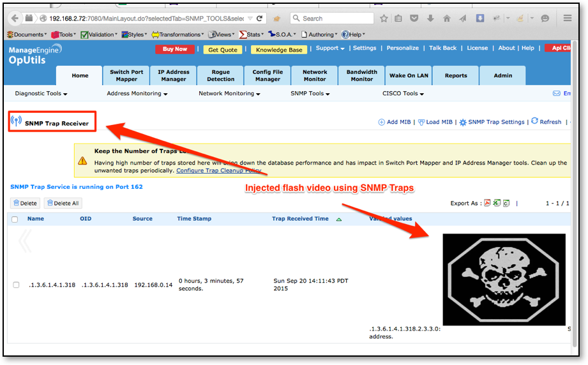Sort by Trap Received Time column
The height and width of the screenshot is (365, 588).
point(301,219)
